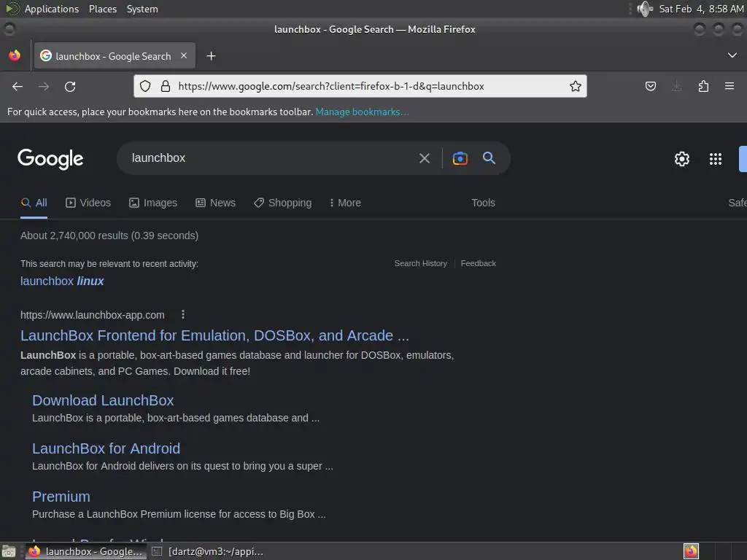
Task: Switch to the dartz@vm3 terminal window
Action: [x=208, y=551]
